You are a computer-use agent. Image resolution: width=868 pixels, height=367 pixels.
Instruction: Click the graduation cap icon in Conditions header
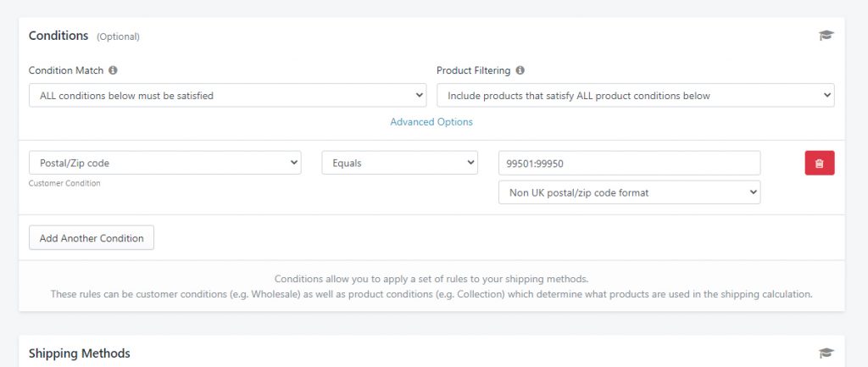(826, 36)
